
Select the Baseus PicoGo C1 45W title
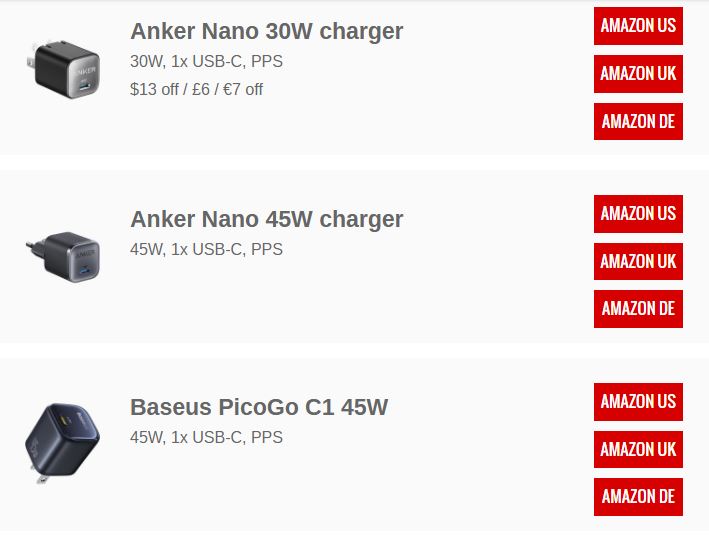pyautogui.click(x=258, y=407)
